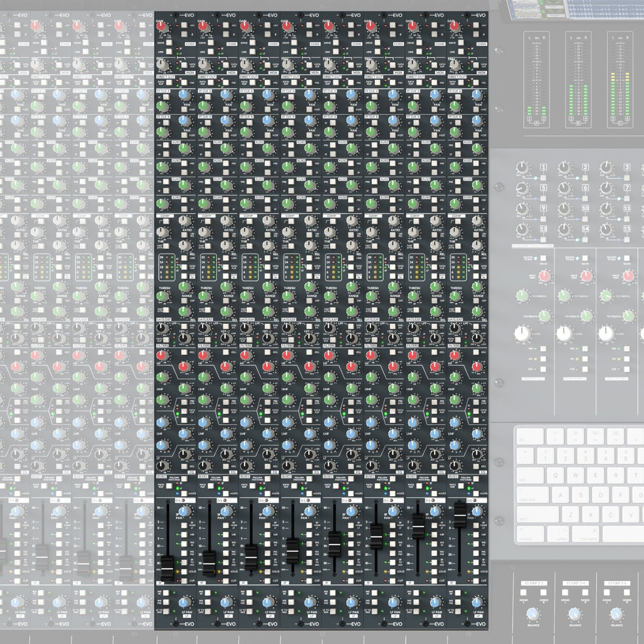This screenshot has width=644, height=644.
Task: Toggle AUX2 SF button on second highlighted strip
Action: [226, 172]
